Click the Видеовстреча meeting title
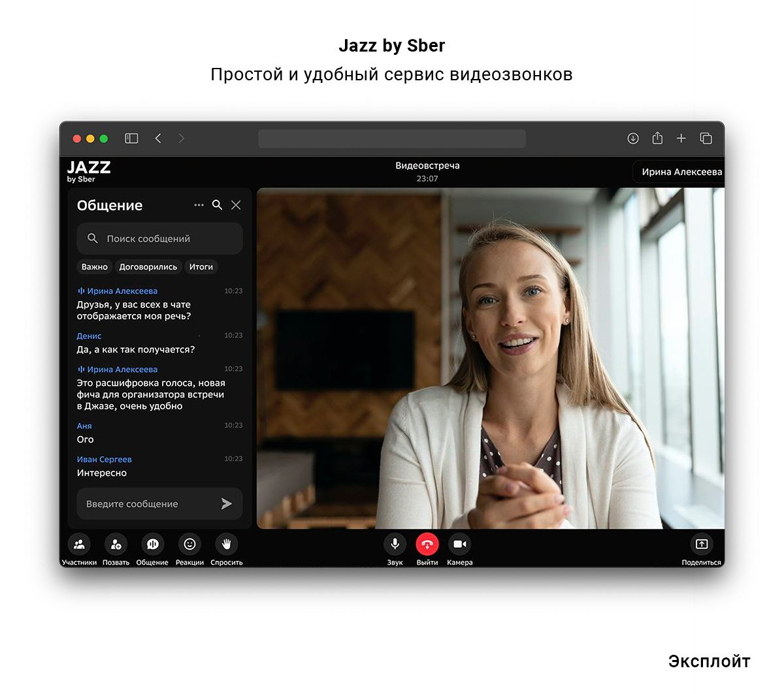This screenshot has height=694, width=784. click(427, 166)
